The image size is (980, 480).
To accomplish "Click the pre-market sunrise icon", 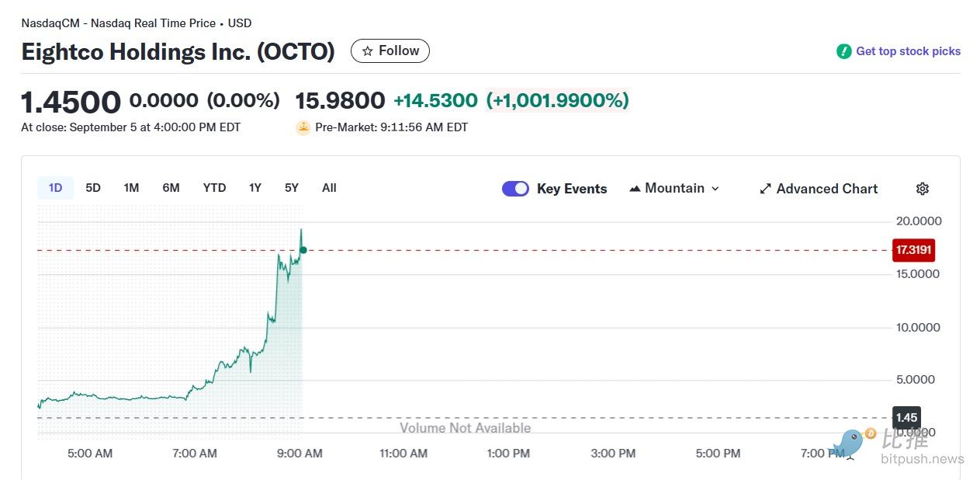I will tap(303, 127).
